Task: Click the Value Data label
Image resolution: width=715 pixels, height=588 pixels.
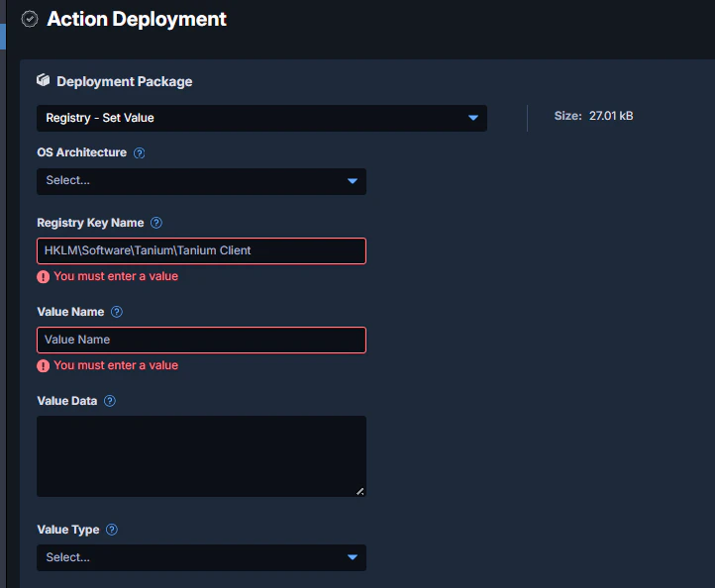Action: pos(67,401)
